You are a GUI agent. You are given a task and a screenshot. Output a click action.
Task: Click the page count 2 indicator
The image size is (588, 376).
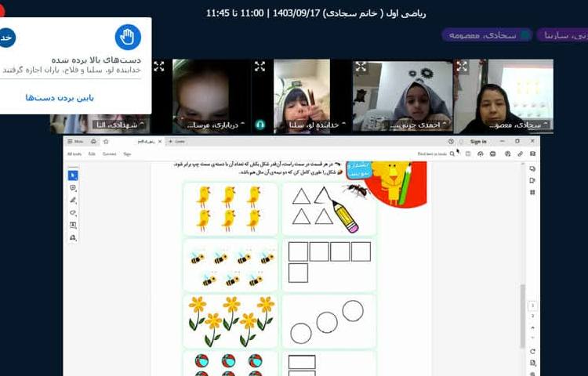tap(532, 316)
